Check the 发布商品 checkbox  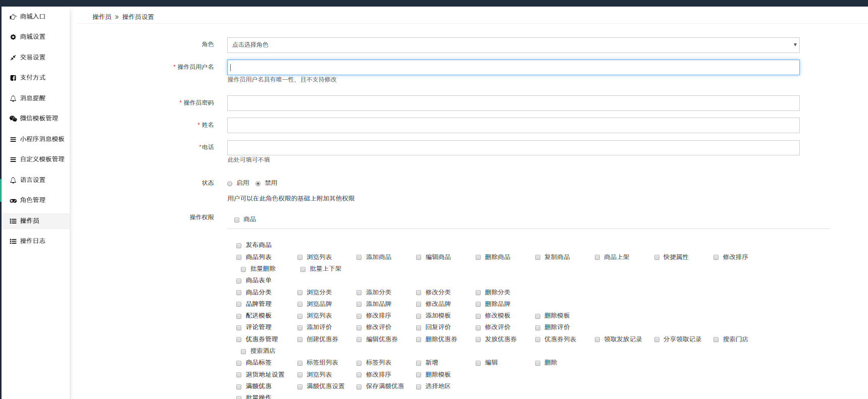239,246
